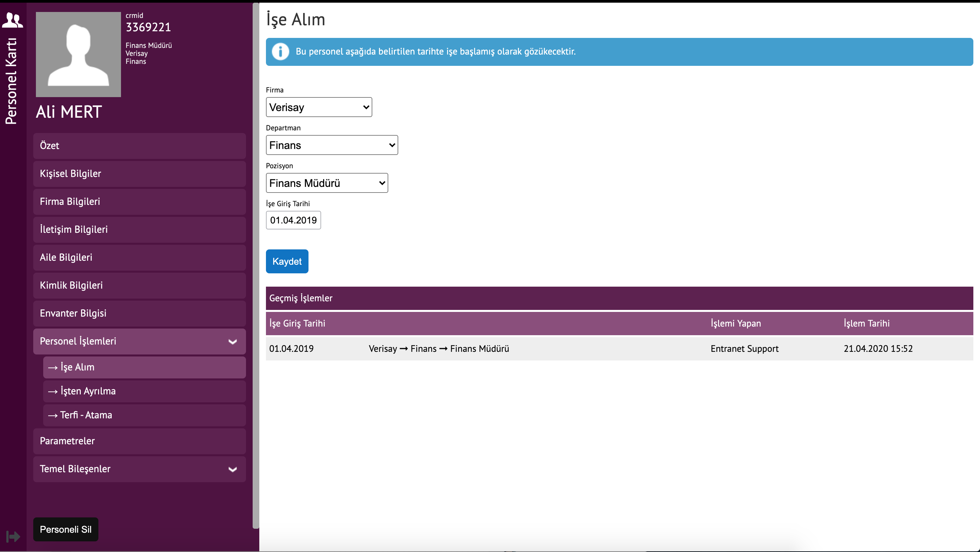
Task: Click the Geçmiş İşlemler header
Action: tap(619, 298)
